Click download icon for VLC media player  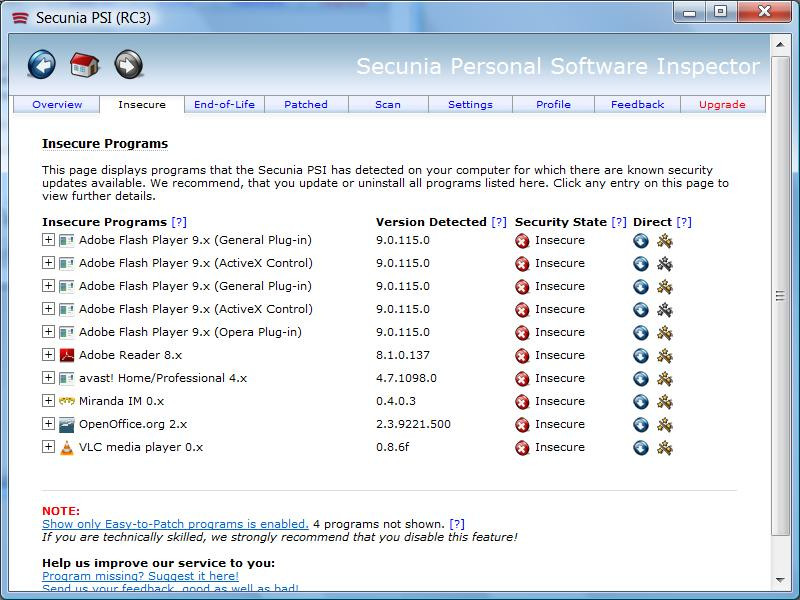[x=641, y=447]
